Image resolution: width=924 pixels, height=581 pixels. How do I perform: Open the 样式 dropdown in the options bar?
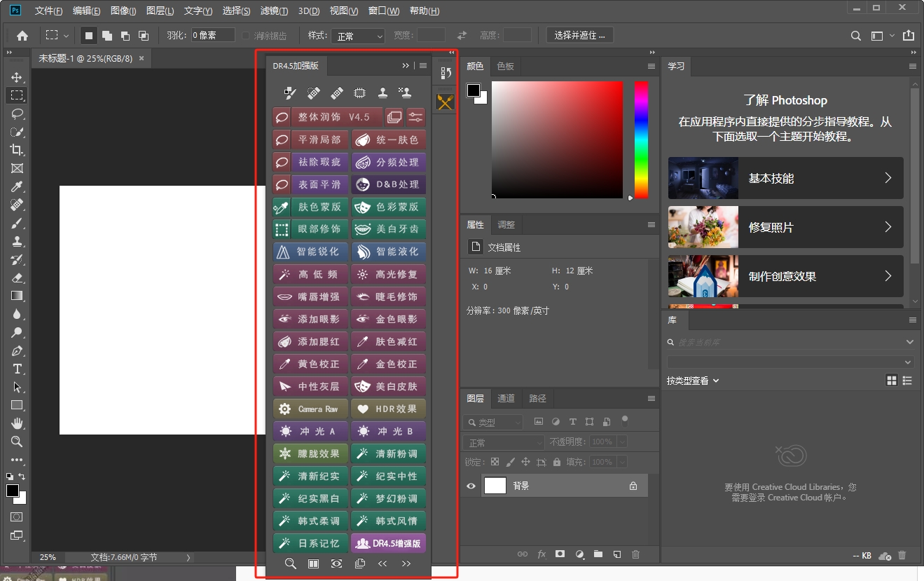[358, 35]
